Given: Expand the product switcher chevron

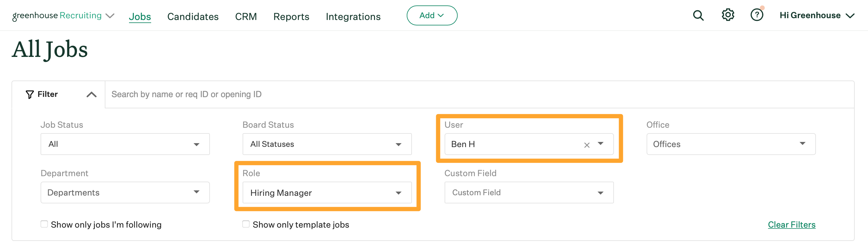Looking at the screenshot, I should point(110,16).
